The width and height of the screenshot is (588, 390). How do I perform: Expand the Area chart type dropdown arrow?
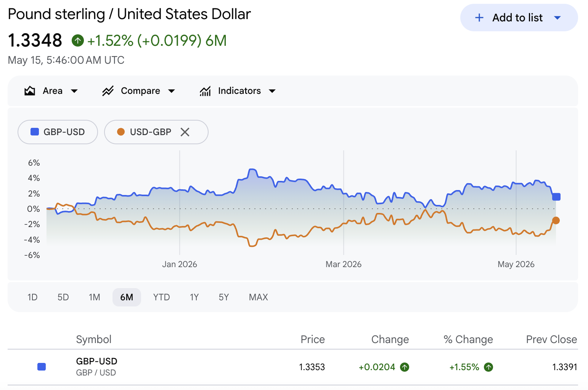(x=74, y=91)
